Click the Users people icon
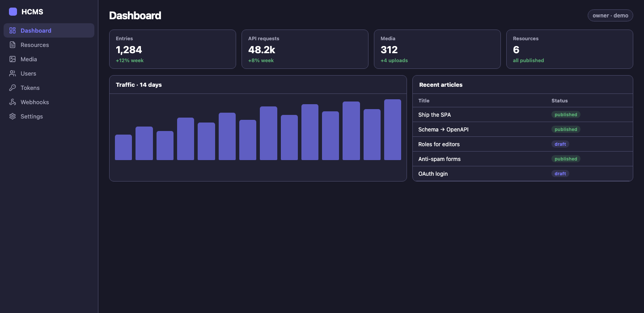This screenshot has height=313, width=644. [13, 73]
